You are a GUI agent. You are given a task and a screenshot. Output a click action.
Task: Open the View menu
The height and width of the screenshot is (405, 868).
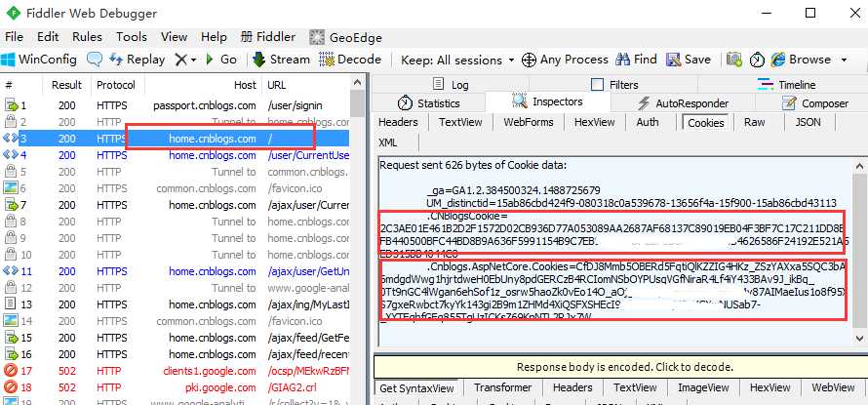coord(174,37)
